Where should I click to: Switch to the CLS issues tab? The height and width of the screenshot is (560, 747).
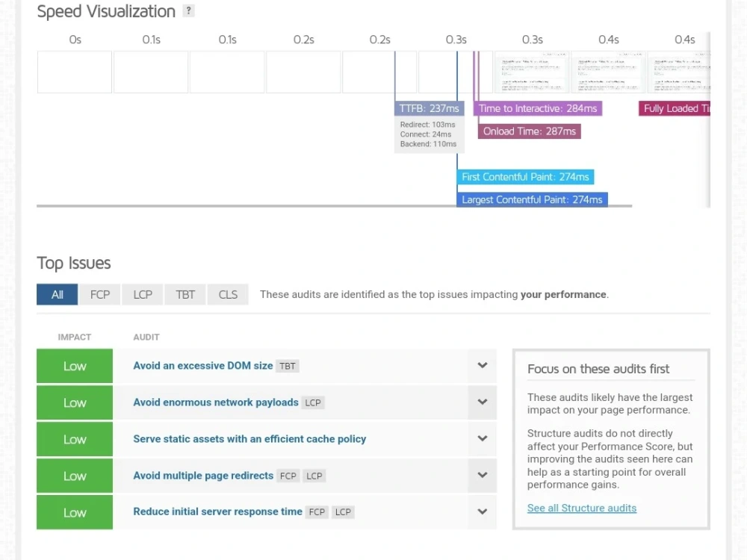[x=228, y=295]
